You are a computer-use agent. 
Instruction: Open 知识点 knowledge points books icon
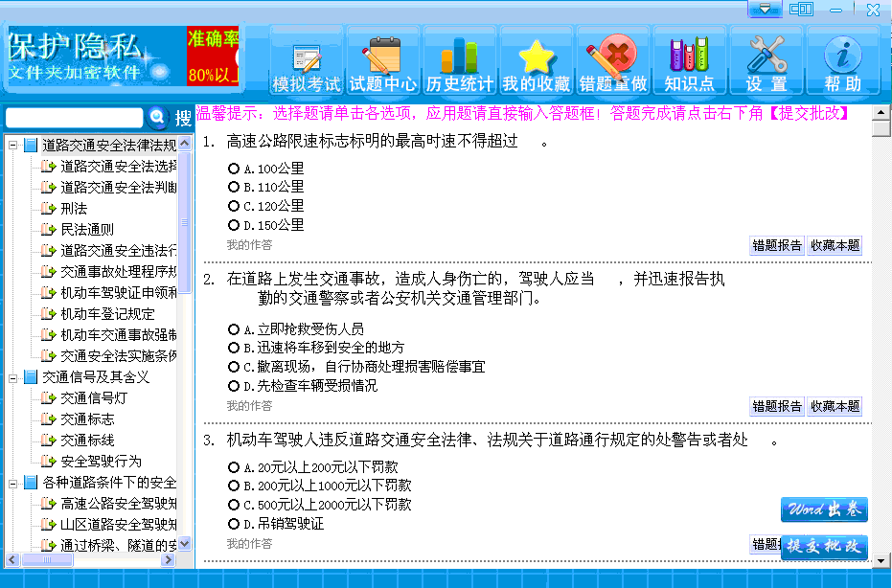coord(690,60)
